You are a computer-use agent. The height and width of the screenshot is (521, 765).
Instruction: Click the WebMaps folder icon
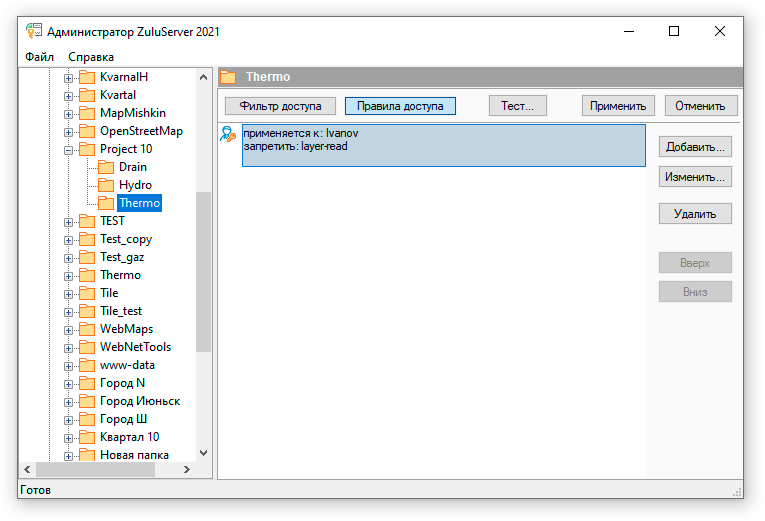[x=87, y=329]
